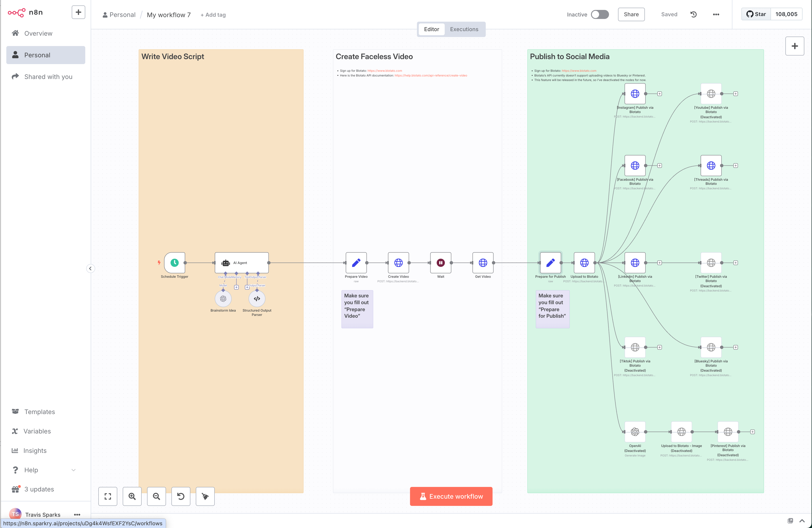812x528 pixels.
Task: Expand the Help menu chevron
Action: 73,470
